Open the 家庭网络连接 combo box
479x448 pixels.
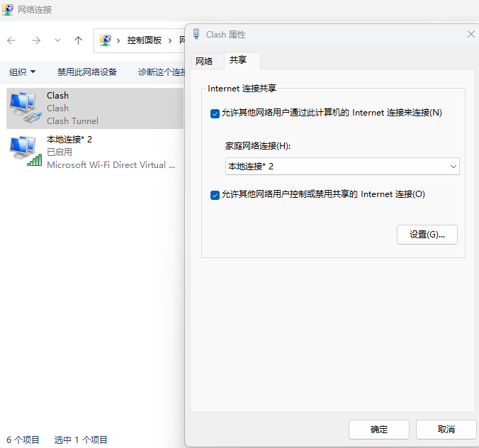click(342, 167)
